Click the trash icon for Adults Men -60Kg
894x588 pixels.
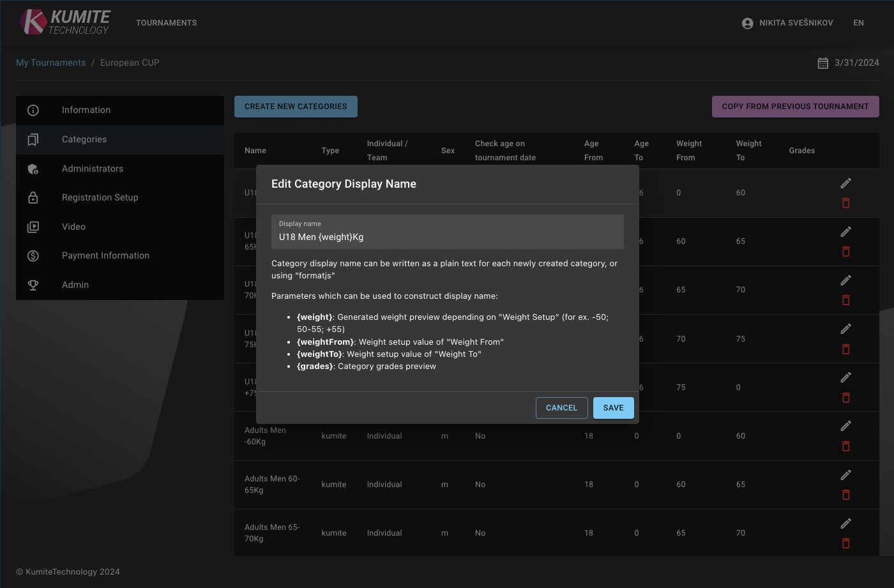845,446
